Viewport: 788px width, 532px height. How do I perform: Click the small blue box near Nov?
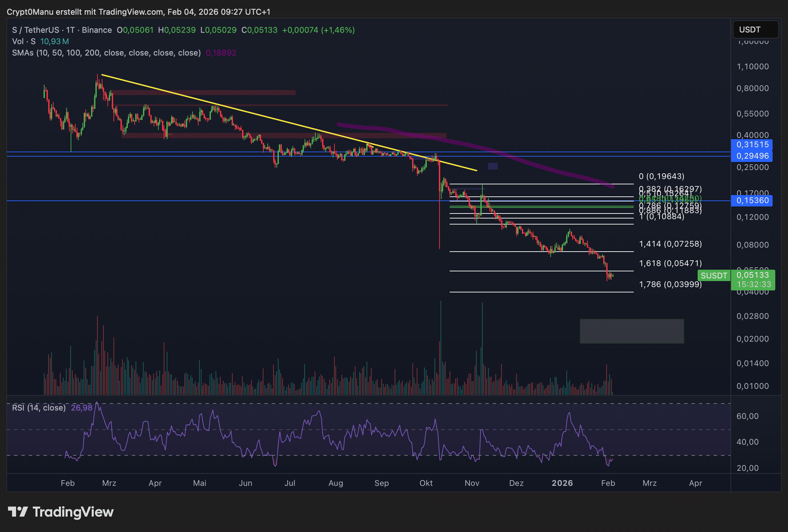coord(492,166)
